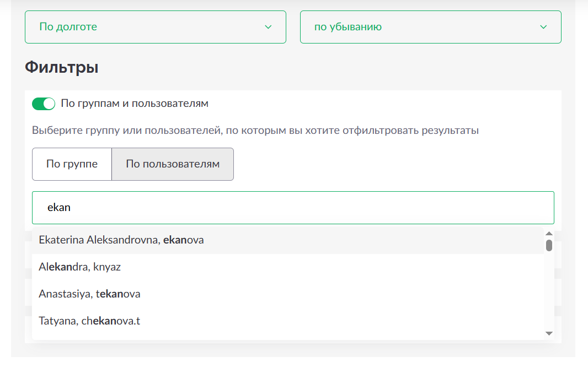Click the empty scrollbar track below the thumb
This screenshot has width=588, height=373.
pos(549,292)
